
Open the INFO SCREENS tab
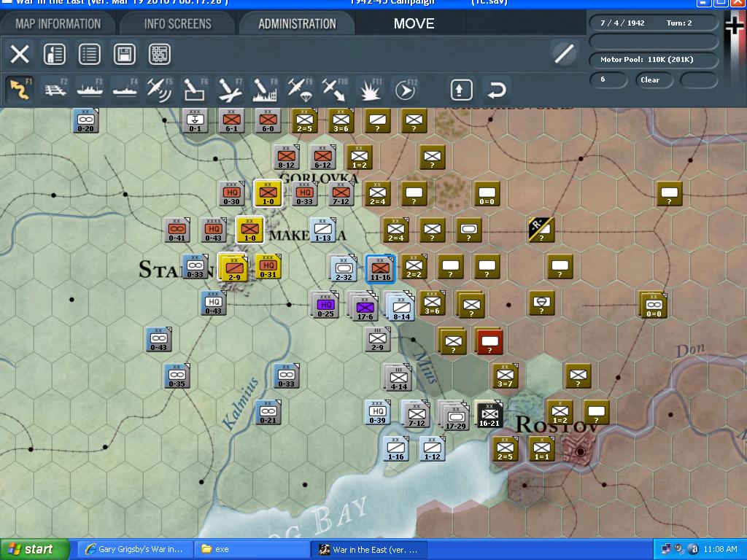(x=178, y=24)
